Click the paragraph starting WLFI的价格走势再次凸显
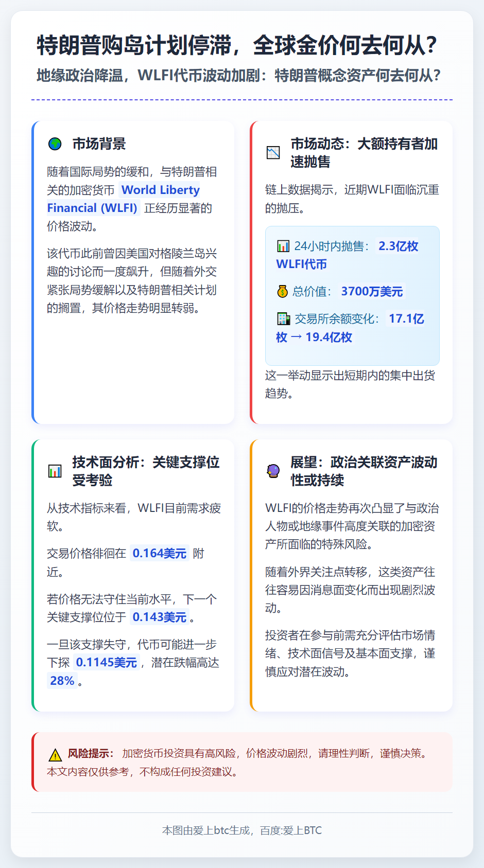 (352, 526)
